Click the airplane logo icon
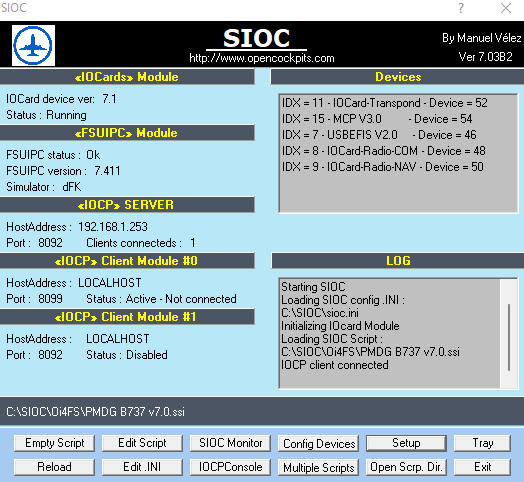 pyautogui.click(x=33, y=45)
